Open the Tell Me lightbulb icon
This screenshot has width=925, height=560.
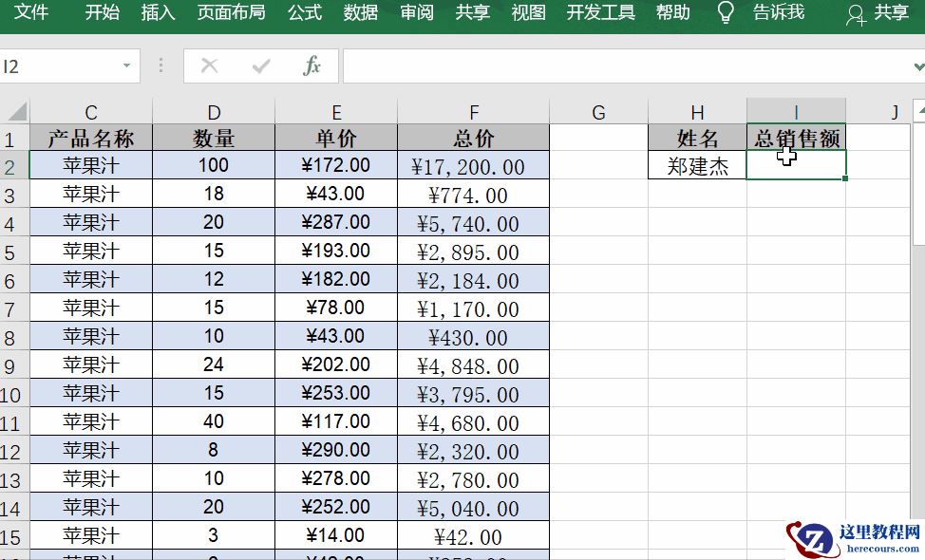click(x=724, y=14)
